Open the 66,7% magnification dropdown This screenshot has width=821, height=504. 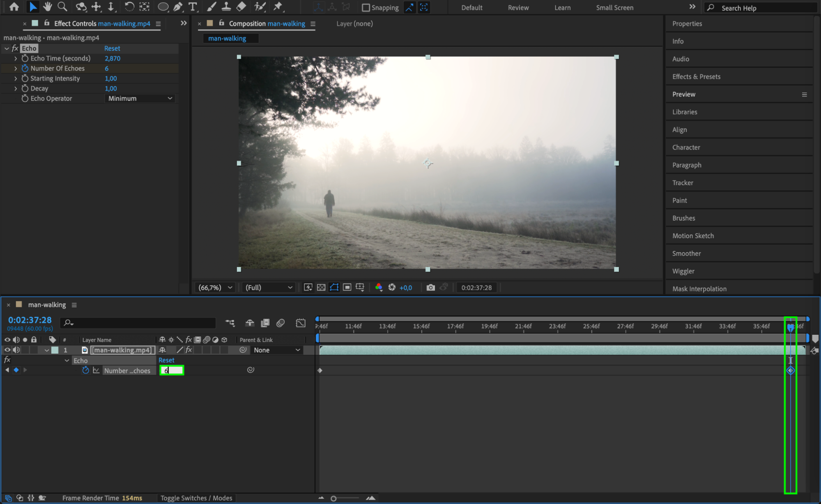tap(215, 288)
